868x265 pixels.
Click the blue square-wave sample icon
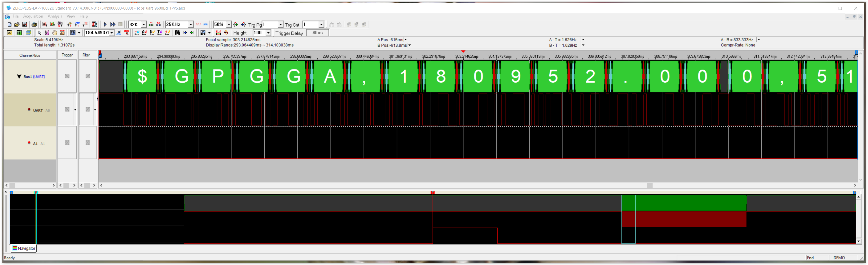coord(206,24)
